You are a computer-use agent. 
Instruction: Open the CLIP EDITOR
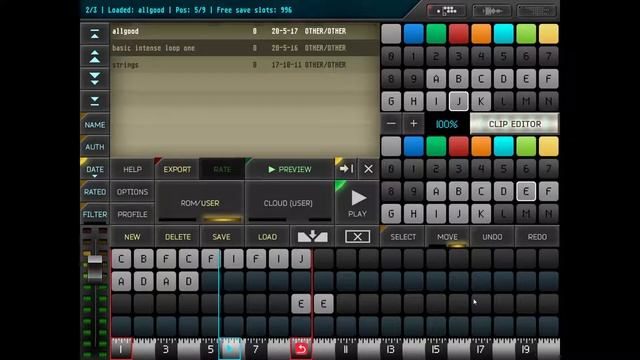tap(515, 124)
